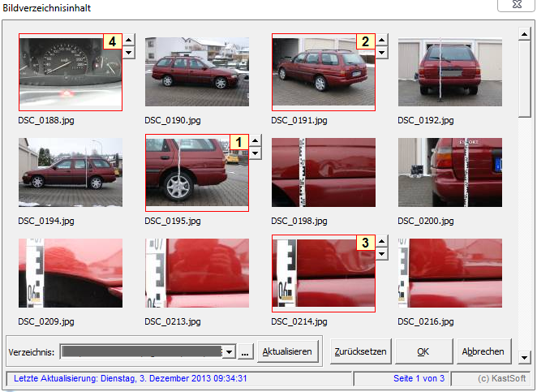Confirm with the OK button

click(423, 351)
